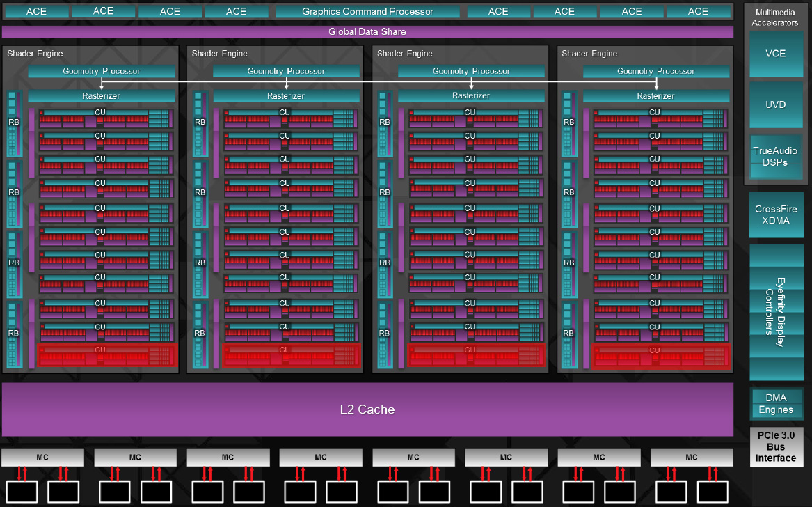Click the Rasterizer in the first Shader Engine
The image size is (812, 507).
(102, 96)
